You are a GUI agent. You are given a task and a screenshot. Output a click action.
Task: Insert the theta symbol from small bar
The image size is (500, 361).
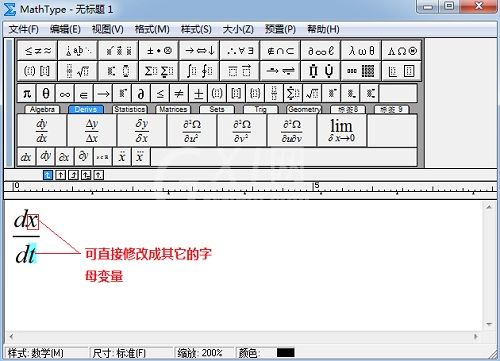pos(46,93)
